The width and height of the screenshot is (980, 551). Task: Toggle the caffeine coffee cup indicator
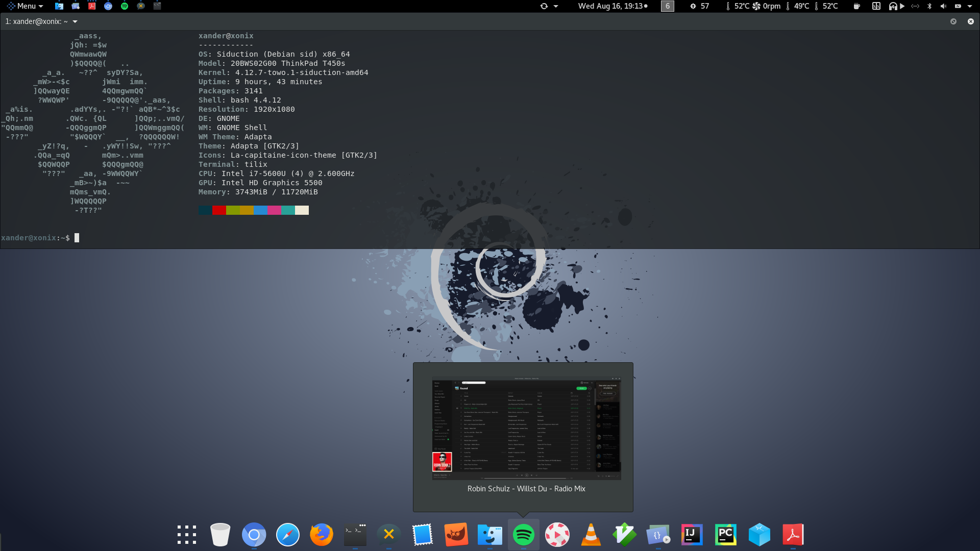[x=857, y=6]
